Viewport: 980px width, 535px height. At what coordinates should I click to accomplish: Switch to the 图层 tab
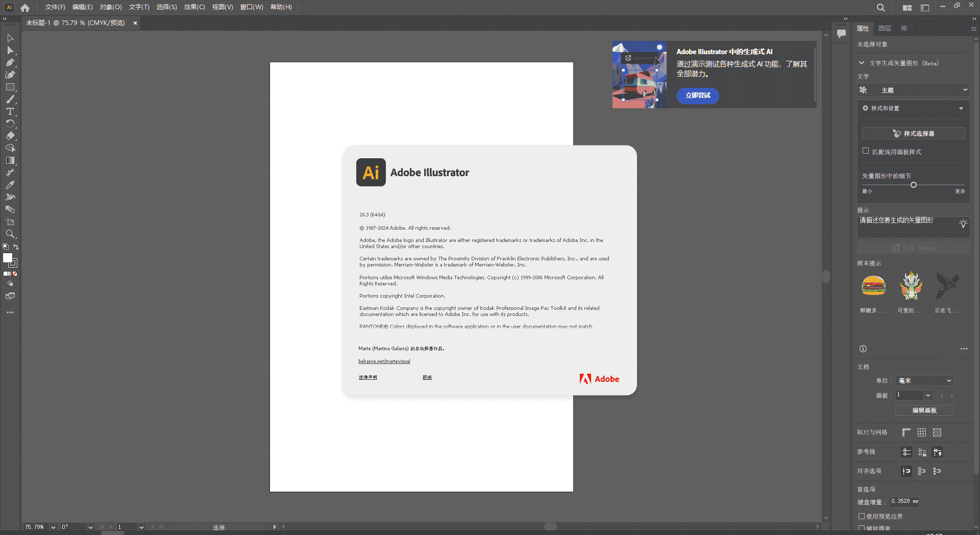tap(885, 28)
